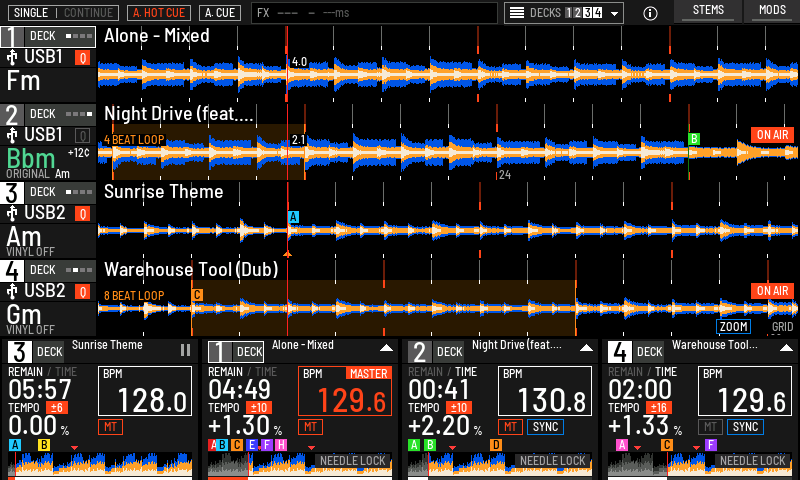Jump to hot cue A on deck 3 panel
Viewport: 800px width, 480px height.
pyautogui.click(x=15, y=445)
